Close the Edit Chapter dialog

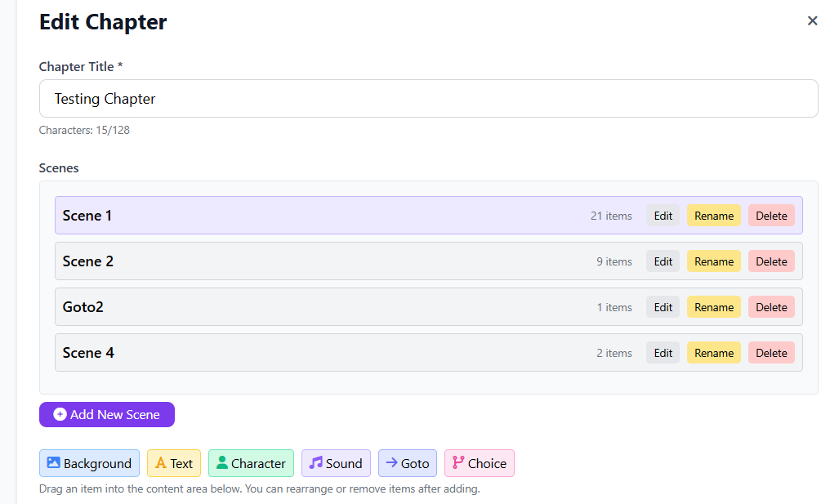coord(812,21)
